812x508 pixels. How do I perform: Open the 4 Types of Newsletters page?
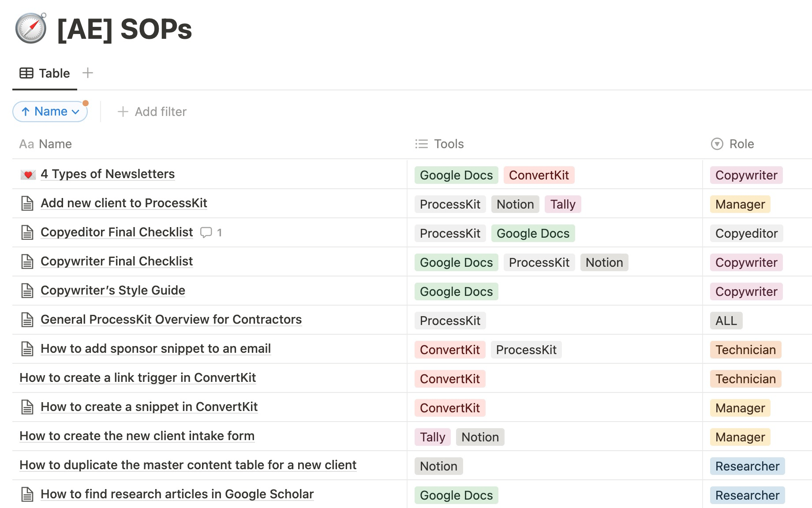(x=108, y=174)
